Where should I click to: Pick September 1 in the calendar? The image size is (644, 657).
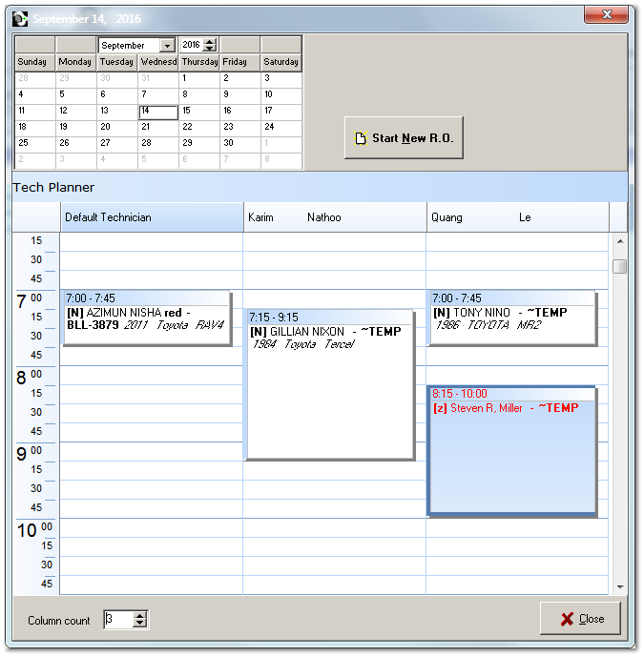[198, 79]
